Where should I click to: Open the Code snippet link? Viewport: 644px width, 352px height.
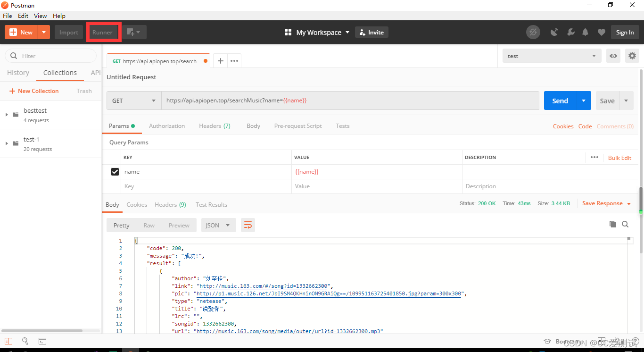click(585, 126)
